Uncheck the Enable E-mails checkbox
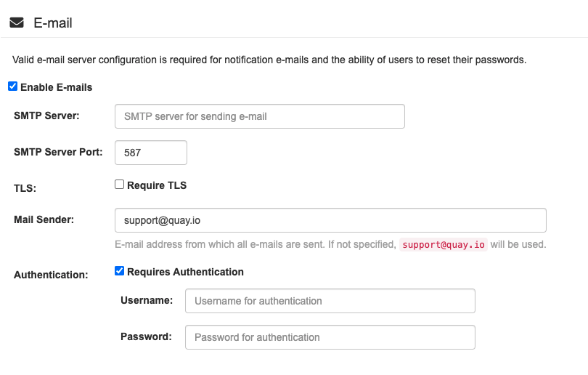Viewport: 588px width, 375px height. tap(12, 86)
